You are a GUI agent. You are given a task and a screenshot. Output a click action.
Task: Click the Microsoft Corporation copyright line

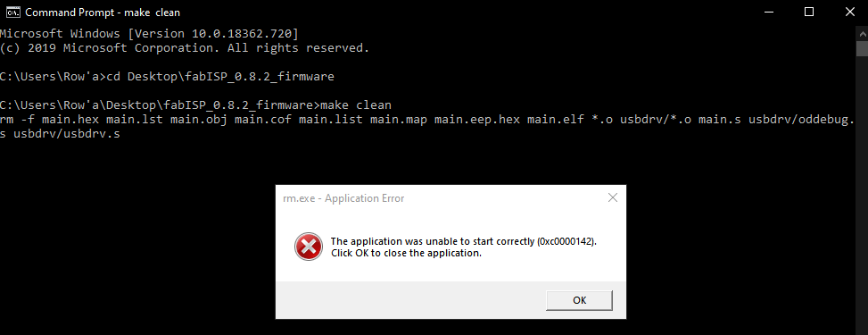(185, 47)
